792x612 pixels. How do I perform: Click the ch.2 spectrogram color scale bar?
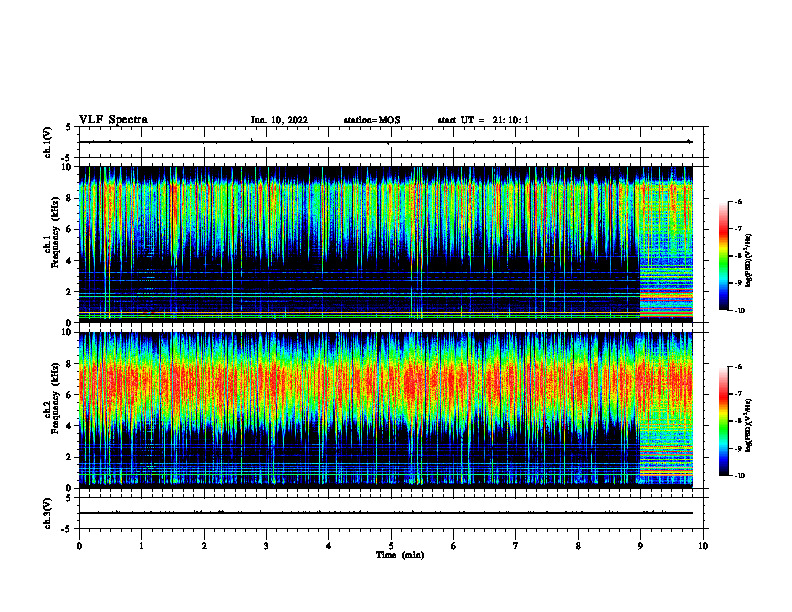pyautogui.click(x=723, y=421)
